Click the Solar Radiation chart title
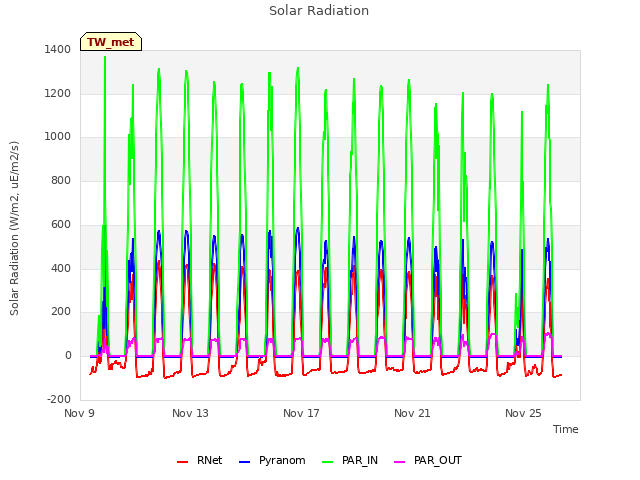Image resolution: width=640 pixels, height=480 pixels. click(319, 11)
